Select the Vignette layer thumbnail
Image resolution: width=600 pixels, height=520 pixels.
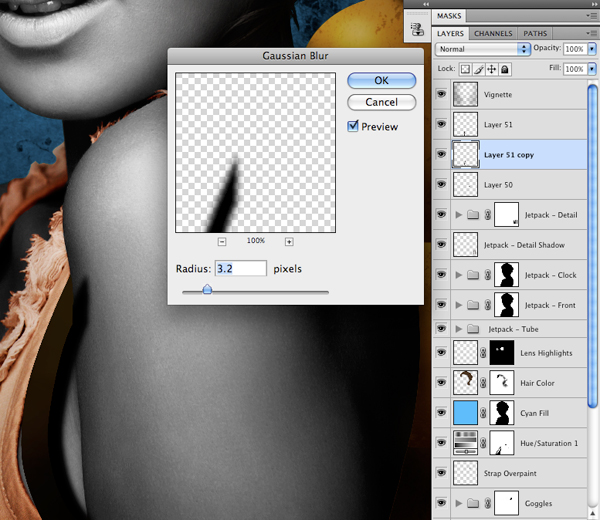465,94
